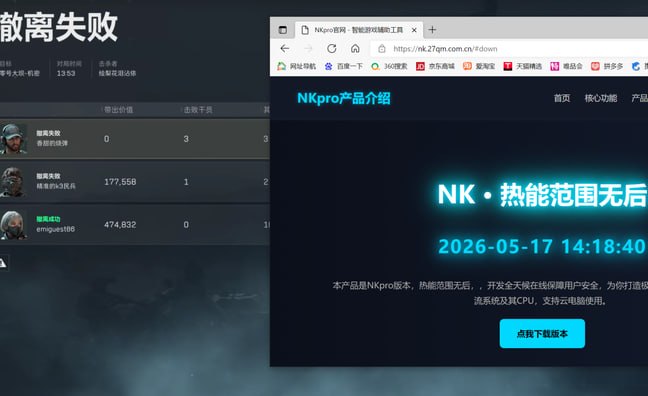Open the 网址导航 bookmark
This screenshot has width=648, height=396.
point(296,66)
